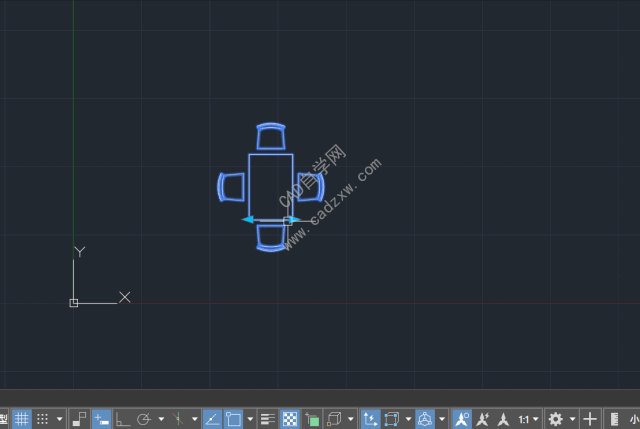
Task: Expand the selection filtering dropdown arrow
Action: point(408,419)
